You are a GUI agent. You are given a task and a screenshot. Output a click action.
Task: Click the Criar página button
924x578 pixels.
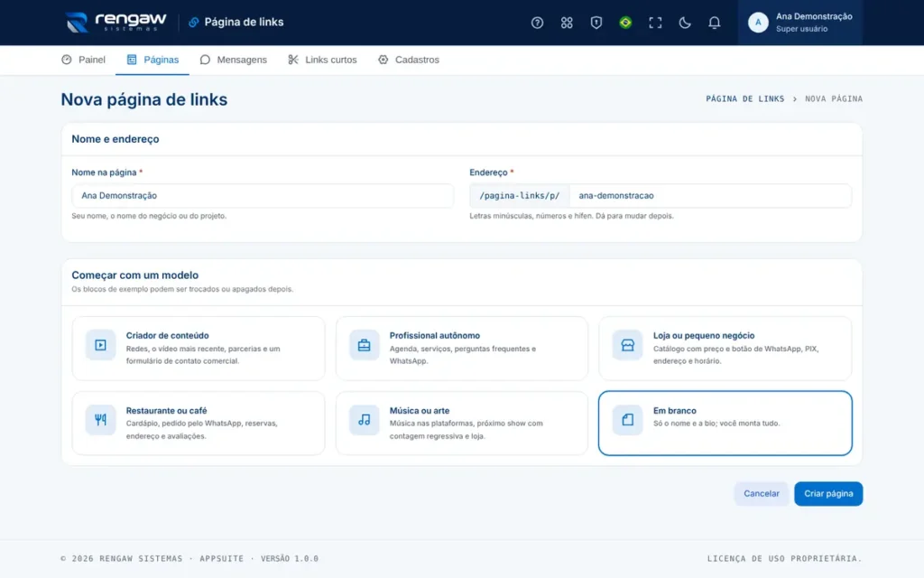coord(828,494)
